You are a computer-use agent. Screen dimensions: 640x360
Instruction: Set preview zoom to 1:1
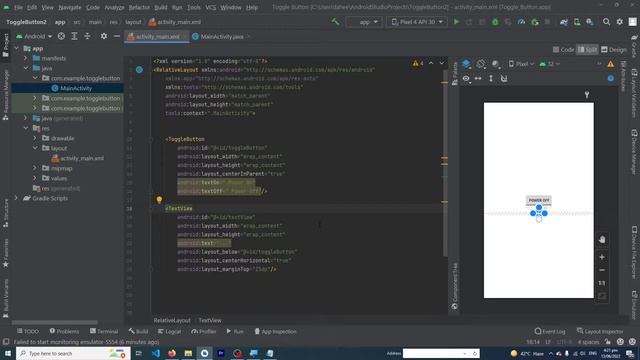click(602, 283)
